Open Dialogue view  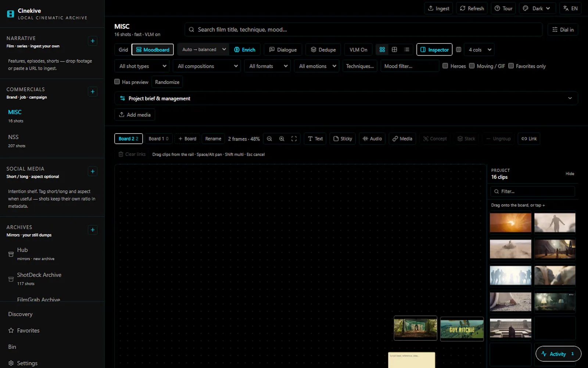pyautogui.click(x=283, y=50)
